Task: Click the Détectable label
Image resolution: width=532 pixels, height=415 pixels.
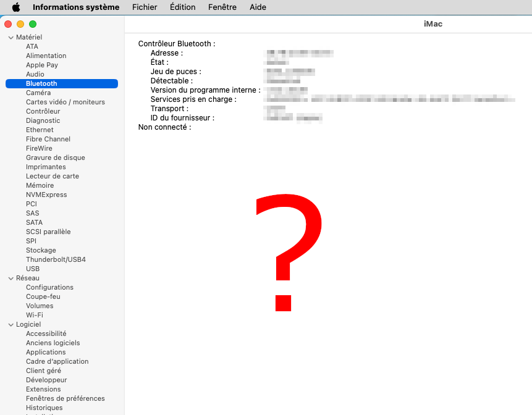Action: pyautogui.click(x=172, y=81)
